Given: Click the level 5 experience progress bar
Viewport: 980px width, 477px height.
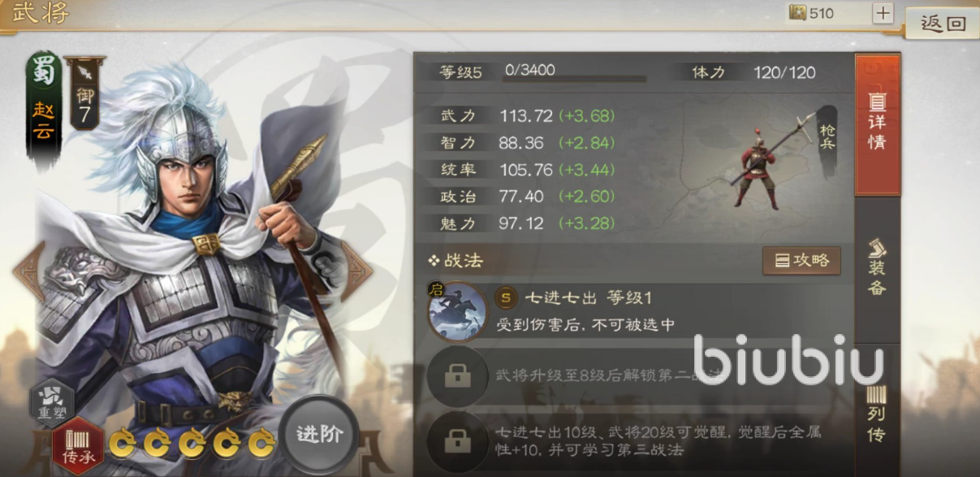Looking at the screenshot, I should pos(575,79).
